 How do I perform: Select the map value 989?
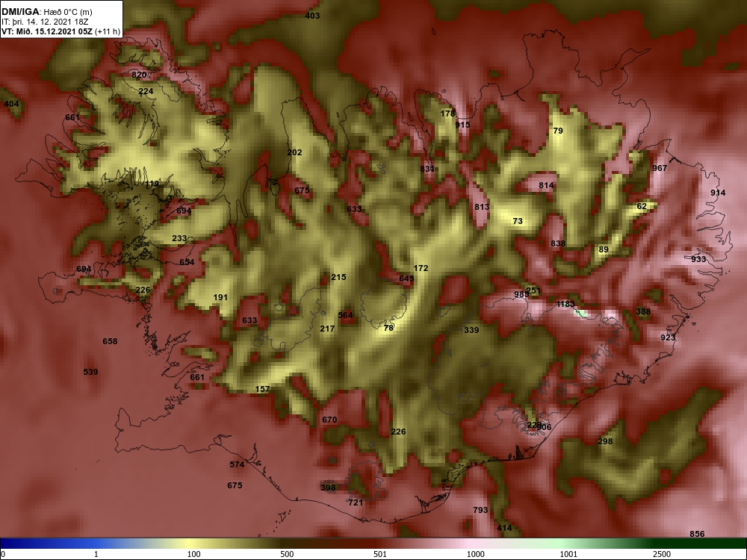[521, 294]
